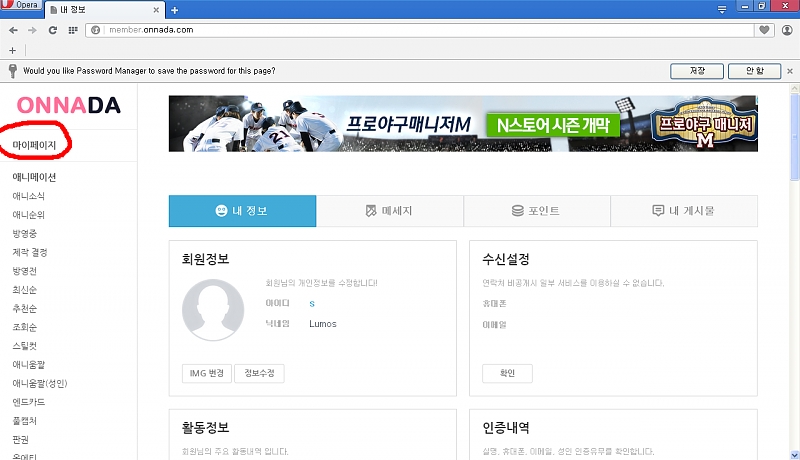Click the member.onnada.com address bar
Image resolution: width=800 pixels, height=460 pixels.
coord(420,30)
